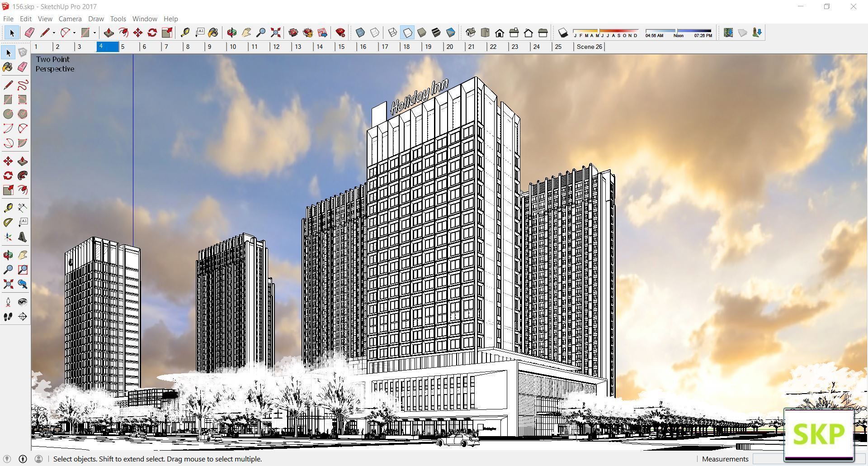The width and height of the screenshot is (868, 466).
Task: Enable Shaded face style
Action: point(422,33)
